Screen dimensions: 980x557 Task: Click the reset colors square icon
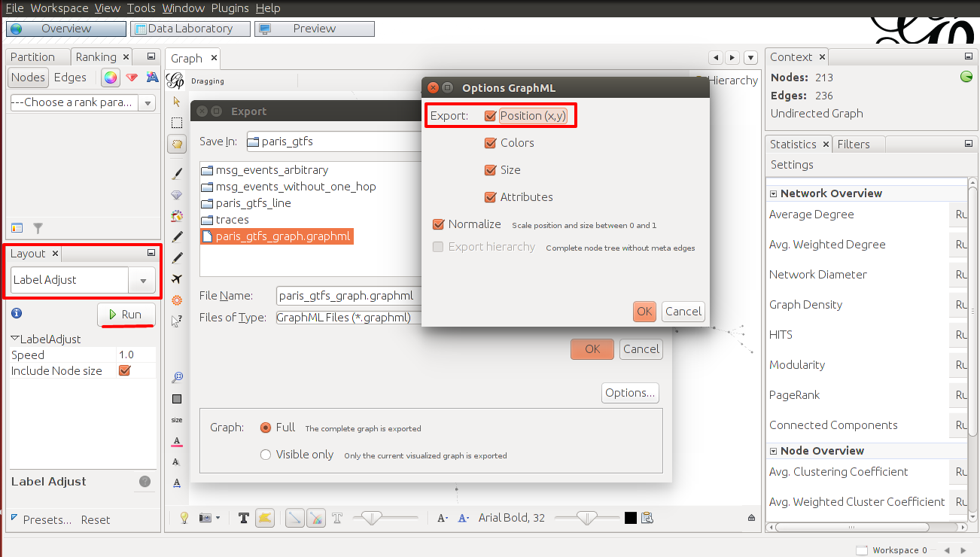tap(177, 399)
